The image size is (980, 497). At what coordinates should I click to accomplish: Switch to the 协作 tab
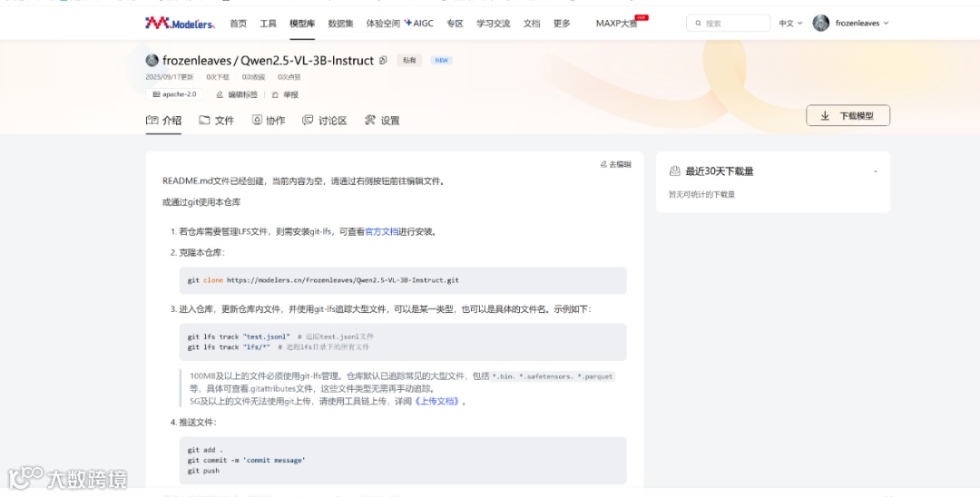[269, 121]
